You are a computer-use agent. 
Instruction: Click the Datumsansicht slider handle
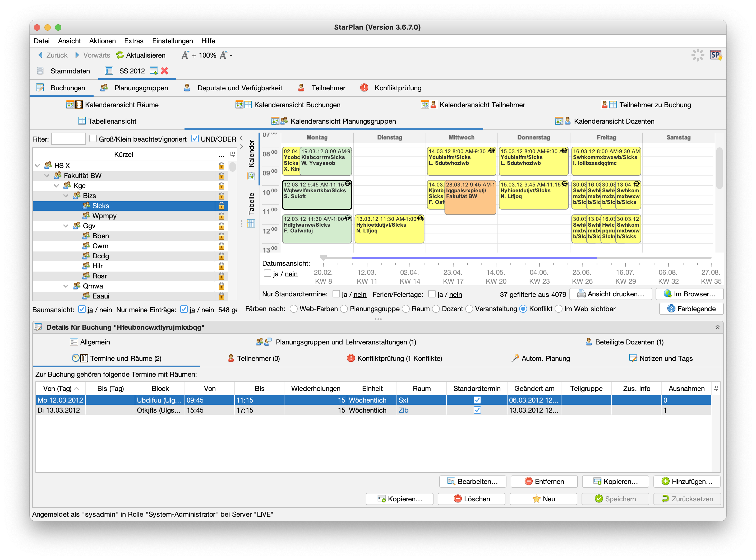click(324, 258)
